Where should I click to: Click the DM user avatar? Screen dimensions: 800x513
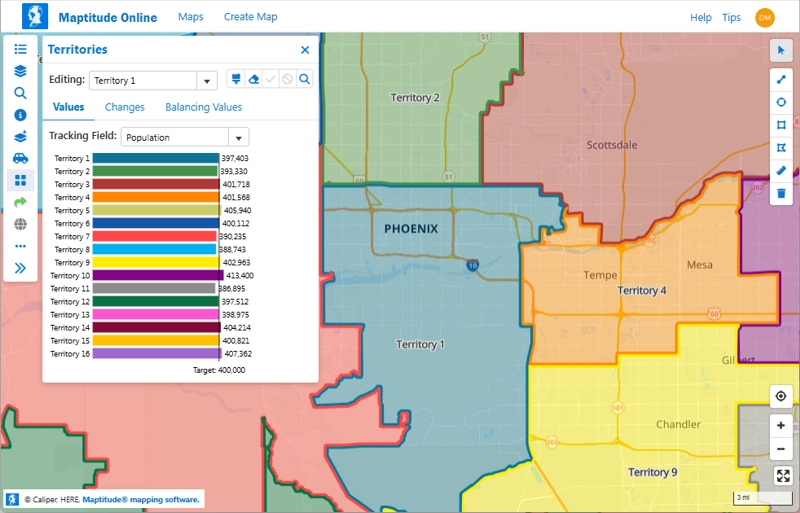coord(764,17)
